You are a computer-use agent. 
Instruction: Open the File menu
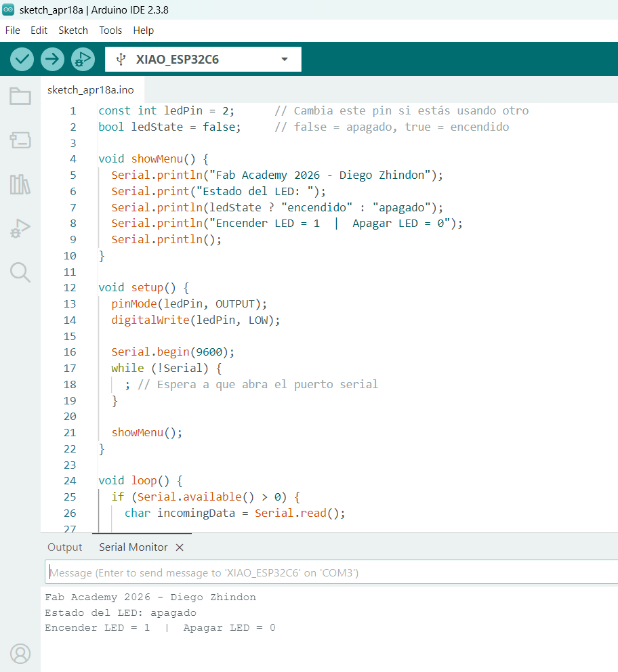(12, 30)
